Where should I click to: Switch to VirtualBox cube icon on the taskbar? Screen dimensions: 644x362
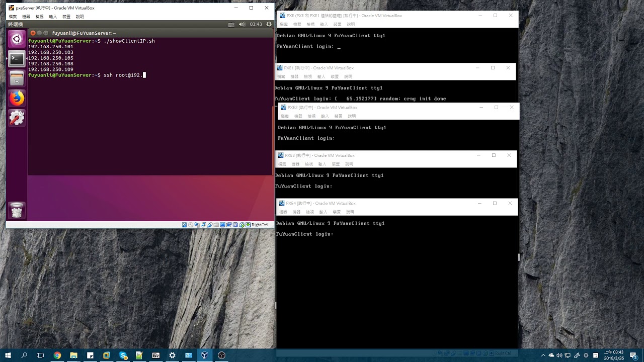[x=205, y=355]
